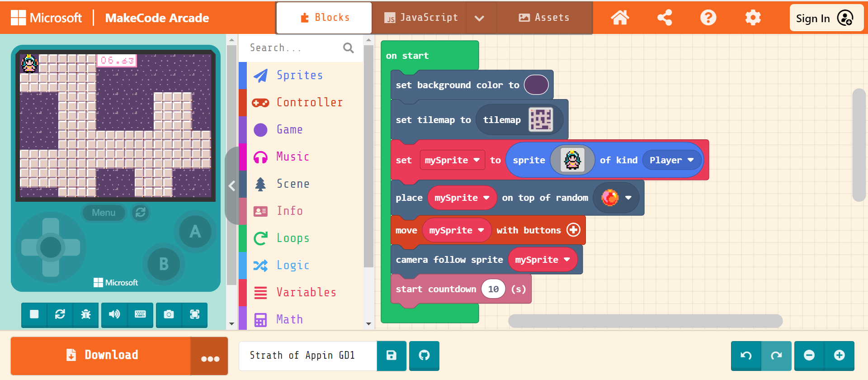The image size is (868, 380).
Task: Launch simulator in full screen
Action: point(194,314)
